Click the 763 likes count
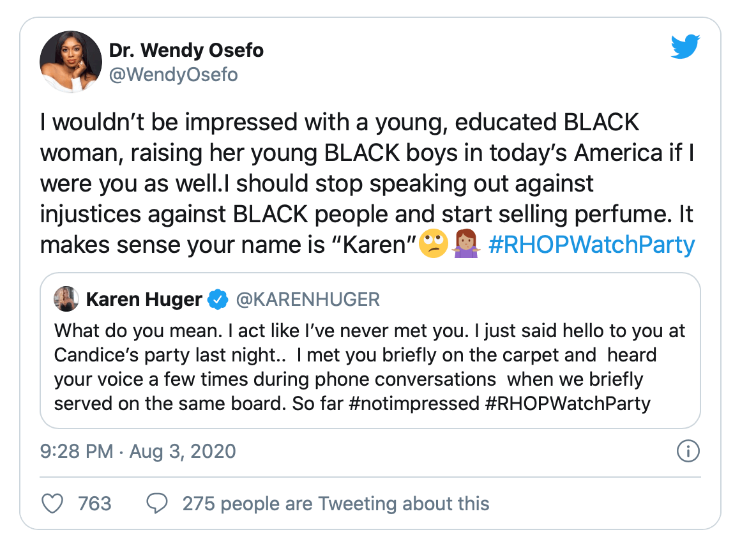Viewport: 756px width, 539px height. click(94, 504)
